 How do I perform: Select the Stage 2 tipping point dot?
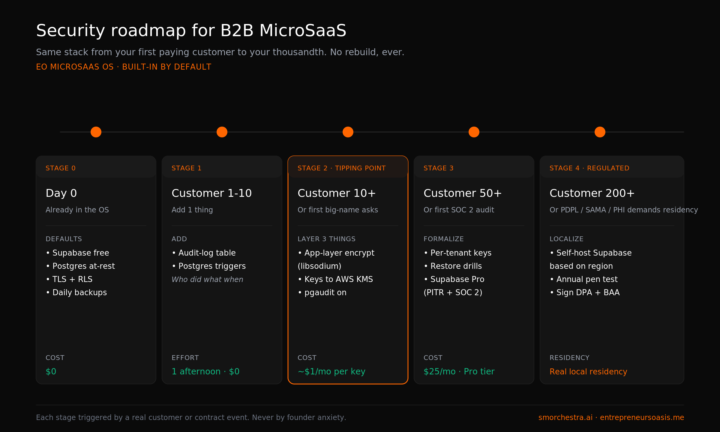[x=348, y=132]
